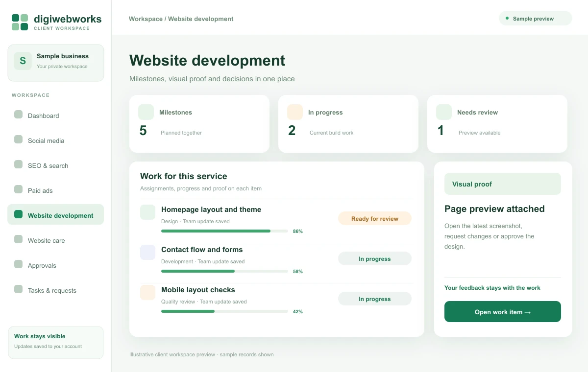This screenshot has width=588, height=372.
Task: Click the Social media sidebar icon
Action: 18,139
